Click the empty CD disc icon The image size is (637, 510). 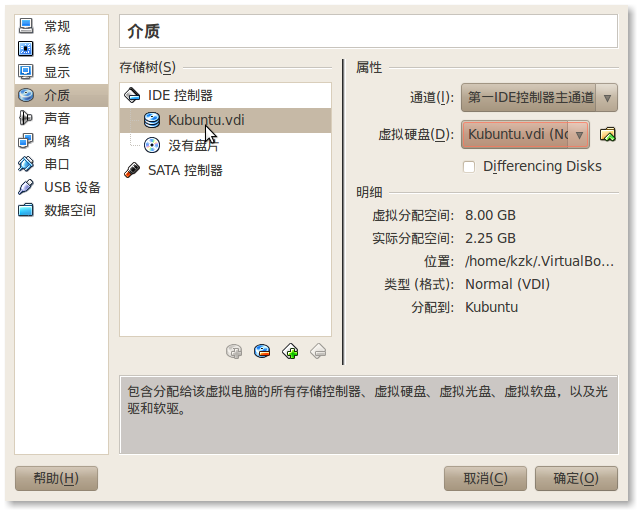coord(152,145)
